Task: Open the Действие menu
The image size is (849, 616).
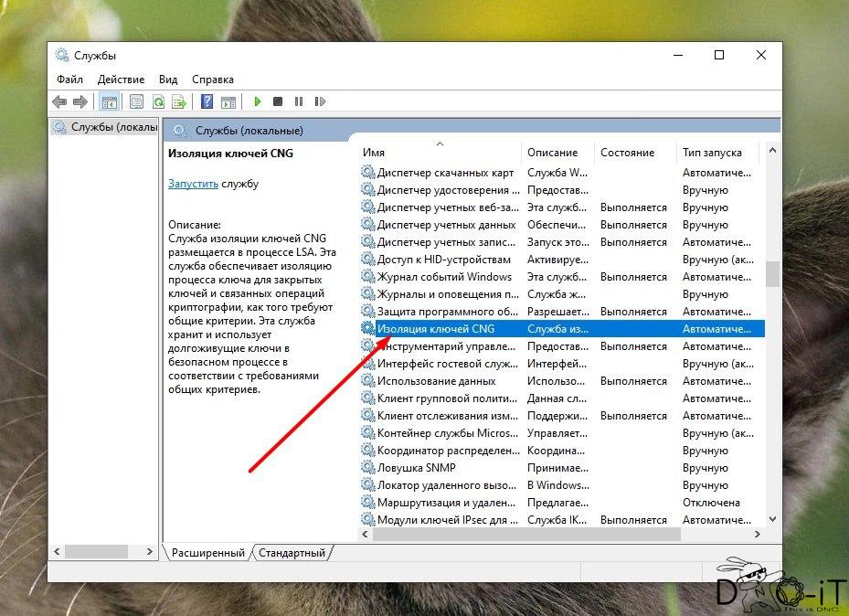Action: (121, 80)
